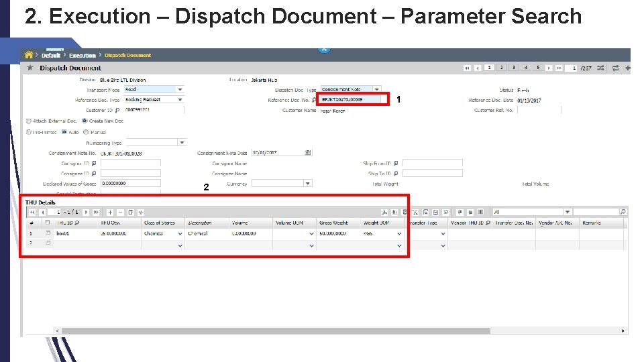The image size is (644, 362).
Task: Select Attach External Doc. radio button
Action: [x=29, y=121]
